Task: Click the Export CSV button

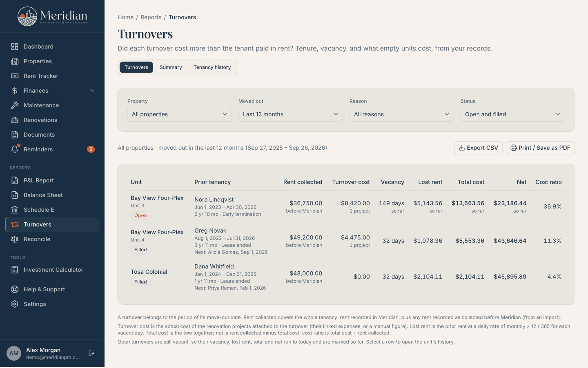Action: [478, 148]
